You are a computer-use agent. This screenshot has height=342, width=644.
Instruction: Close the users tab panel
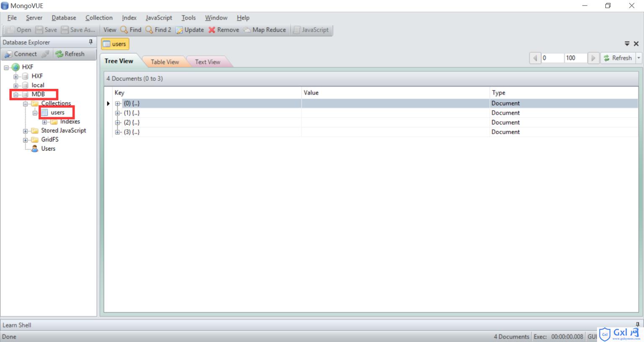point(636,44)
